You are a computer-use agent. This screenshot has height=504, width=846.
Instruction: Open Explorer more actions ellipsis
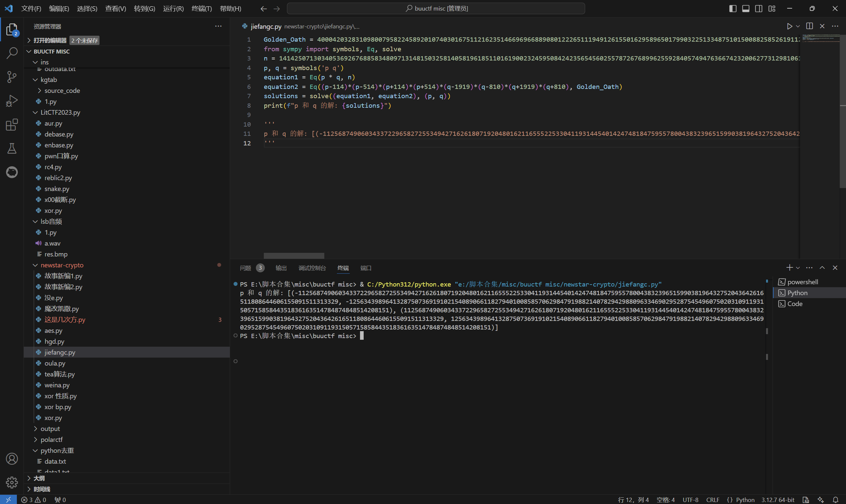[x=219, y=26]
